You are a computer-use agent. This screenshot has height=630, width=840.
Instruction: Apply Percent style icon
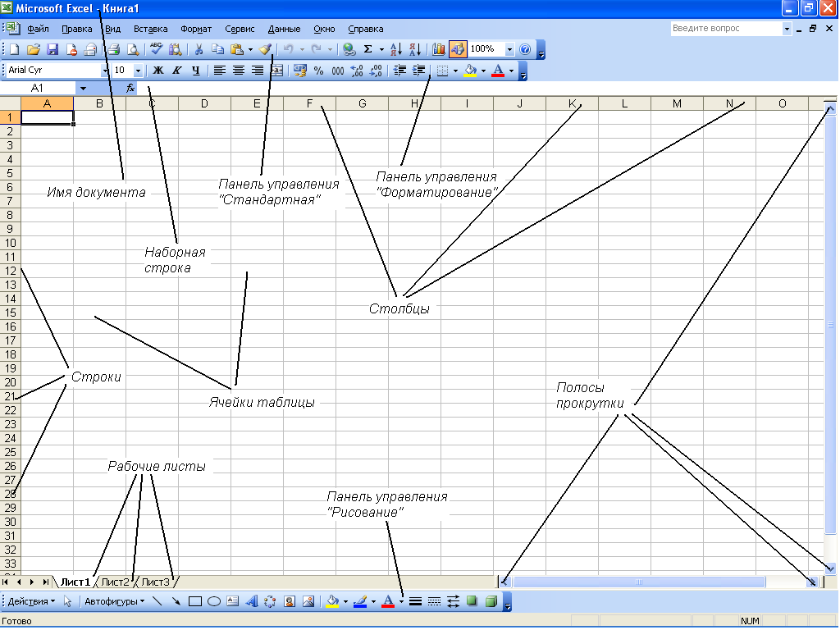coord(319,71)
